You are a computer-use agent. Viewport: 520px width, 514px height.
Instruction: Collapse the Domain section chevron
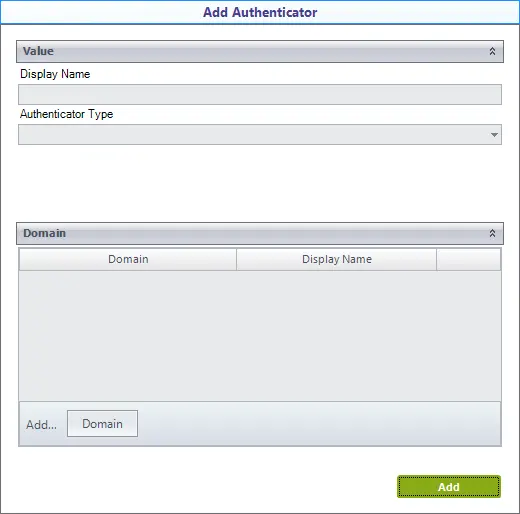[492, 233]
